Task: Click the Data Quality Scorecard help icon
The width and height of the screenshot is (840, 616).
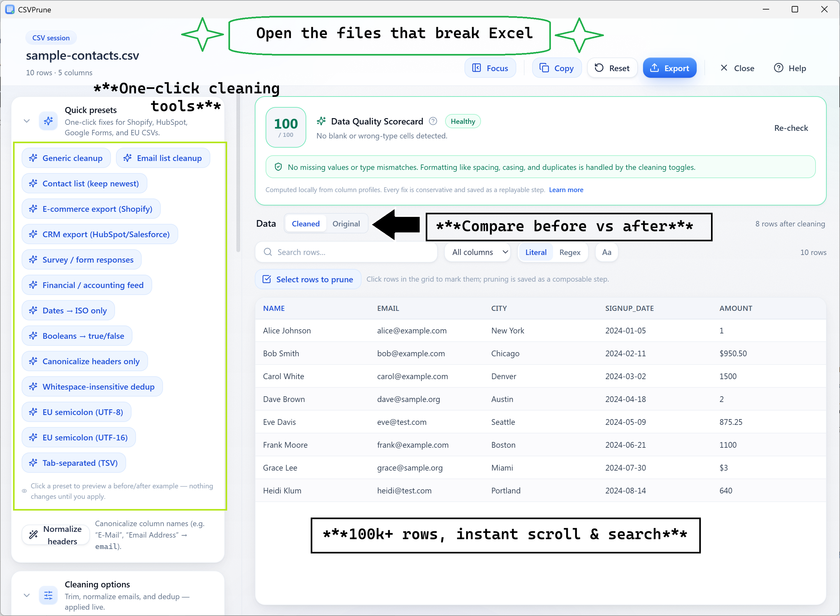Action: [433, 121]
